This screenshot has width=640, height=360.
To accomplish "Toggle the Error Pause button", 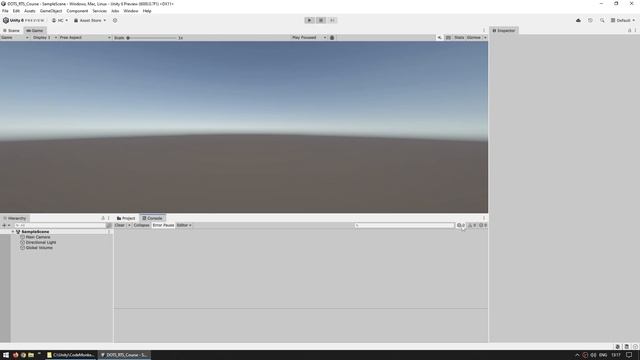I will [x=163, y=225].
